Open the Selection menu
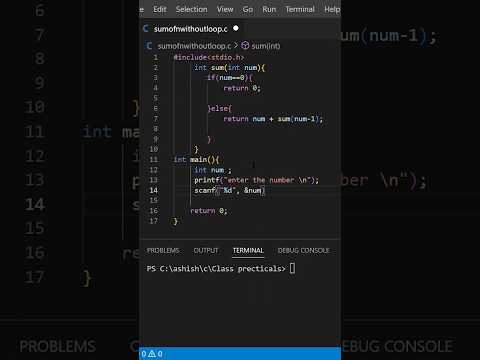 tap(191, 9)
